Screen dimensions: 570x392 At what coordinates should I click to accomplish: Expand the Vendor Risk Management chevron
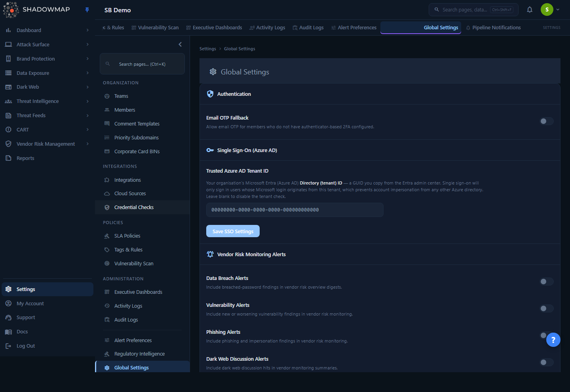[87, 144]
